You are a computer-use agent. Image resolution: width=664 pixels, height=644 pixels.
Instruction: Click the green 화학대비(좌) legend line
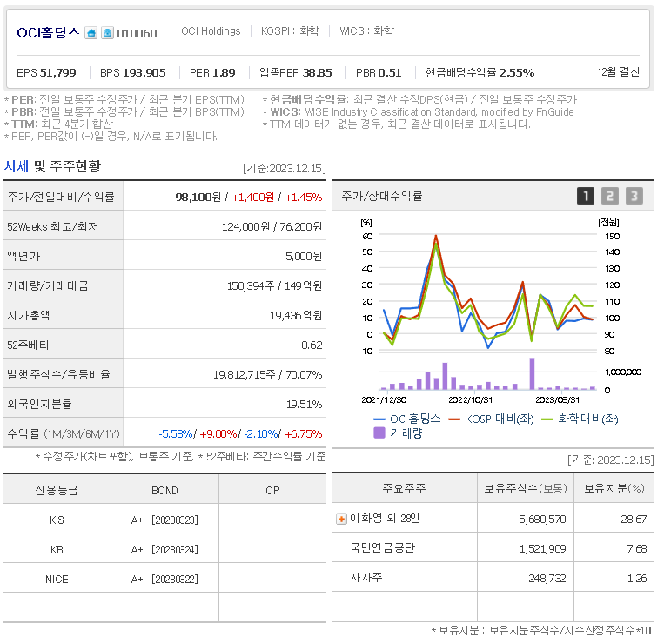[547, 419]
